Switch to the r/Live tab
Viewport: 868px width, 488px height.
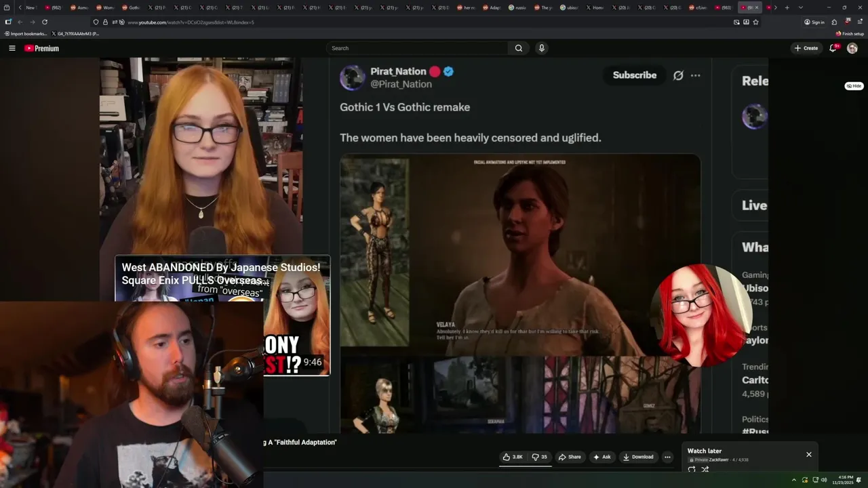pos(698,7)
